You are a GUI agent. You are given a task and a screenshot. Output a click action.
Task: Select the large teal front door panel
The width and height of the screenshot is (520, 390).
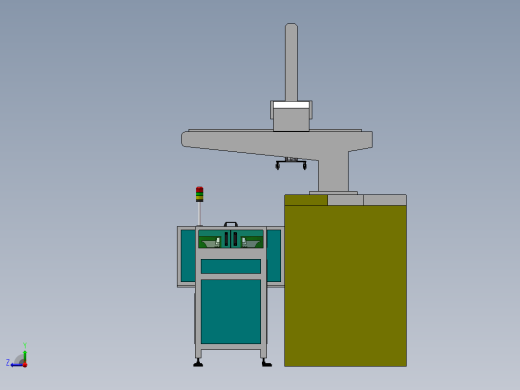pyautogui.click(x=231, y=311)
